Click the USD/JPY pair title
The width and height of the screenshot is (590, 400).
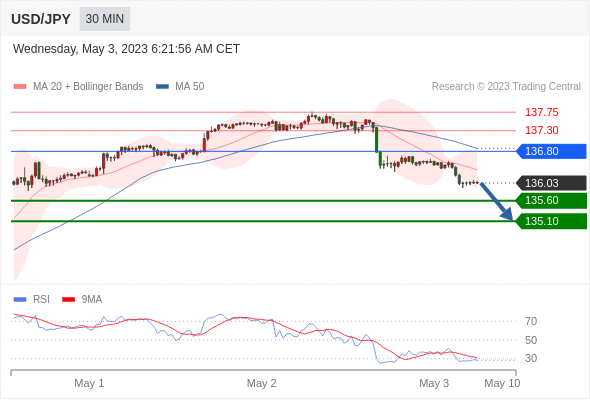(41, 19)
